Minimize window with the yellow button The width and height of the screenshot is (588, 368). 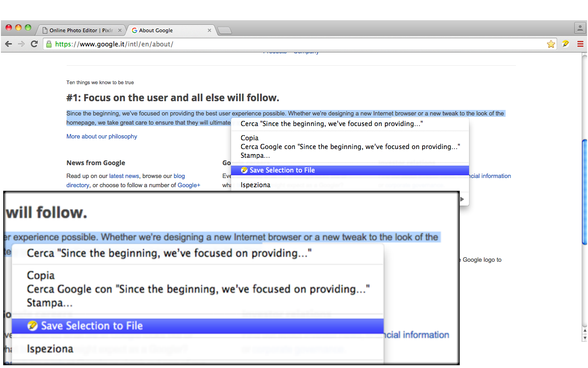coord(18,28)
